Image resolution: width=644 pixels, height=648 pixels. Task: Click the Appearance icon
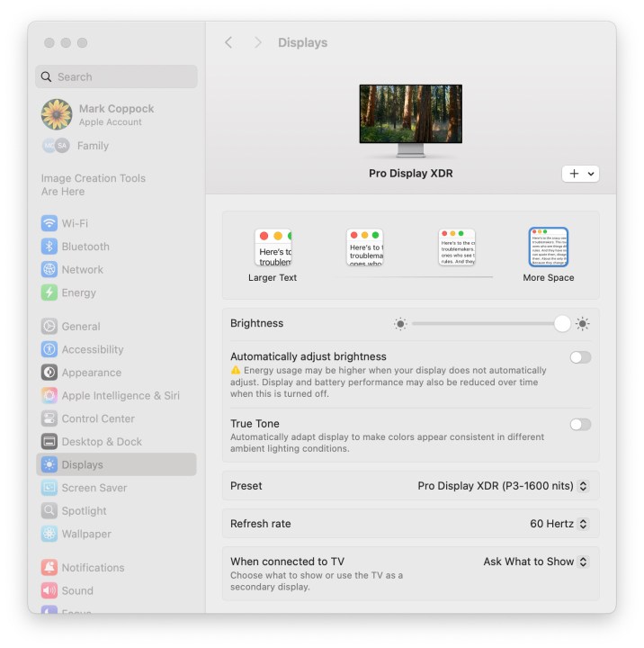point(49,373)
